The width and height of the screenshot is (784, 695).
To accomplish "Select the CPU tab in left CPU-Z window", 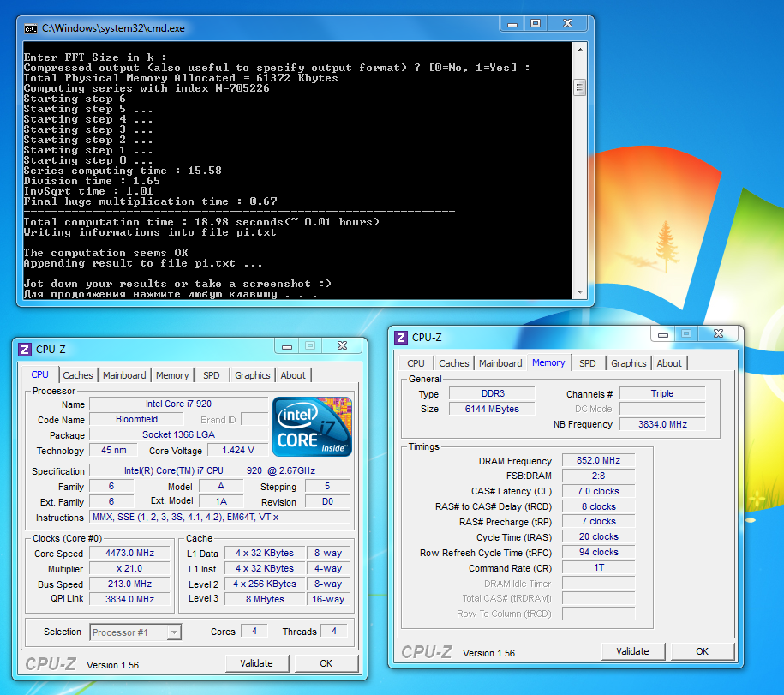I will [x=40, y=374].
